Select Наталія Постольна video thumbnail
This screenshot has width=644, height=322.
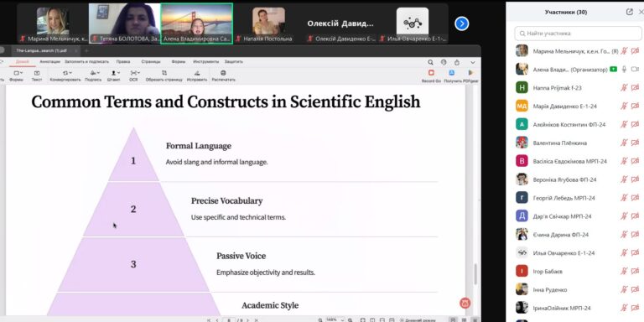pos(268,23)
